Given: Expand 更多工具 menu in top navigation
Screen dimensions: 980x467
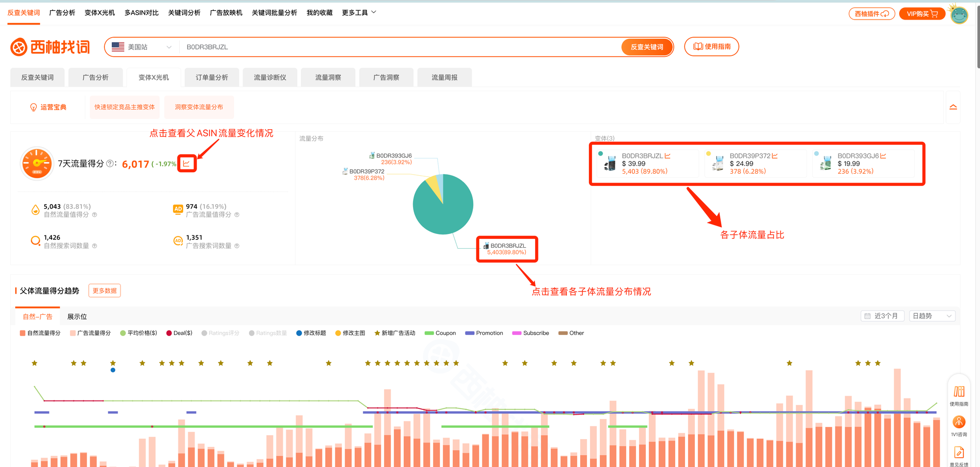Looking at the screenshot, I should coord(359,13).
